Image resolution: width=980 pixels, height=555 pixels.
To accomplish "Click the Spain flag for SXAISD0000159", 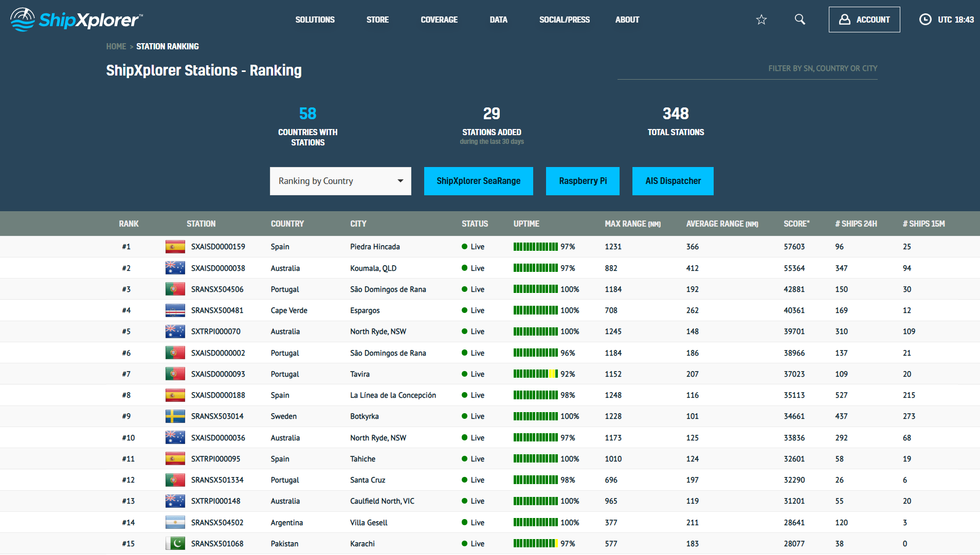I will [175, 247].
